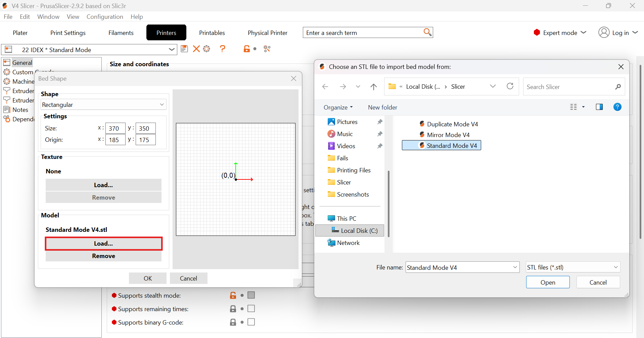Screen dimensions: 644x338
Task: Close the Bed Shape dialog
Action: [x=293, y=78]
